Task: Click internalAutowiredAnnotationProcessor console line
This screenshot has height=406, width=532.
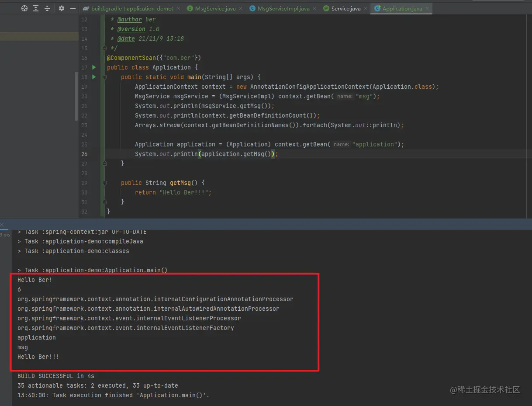Action: coord(149,309)
